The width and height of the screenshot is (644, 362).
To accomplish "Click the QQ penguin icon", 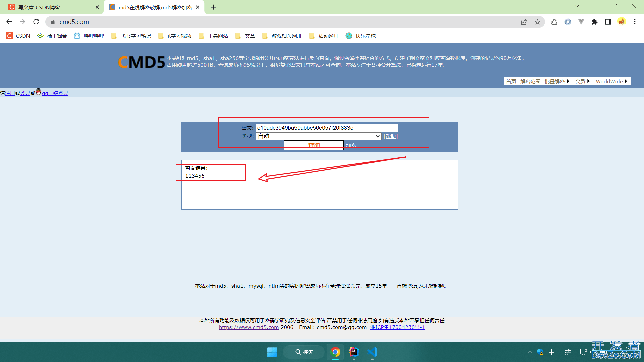I will point(38,92).
